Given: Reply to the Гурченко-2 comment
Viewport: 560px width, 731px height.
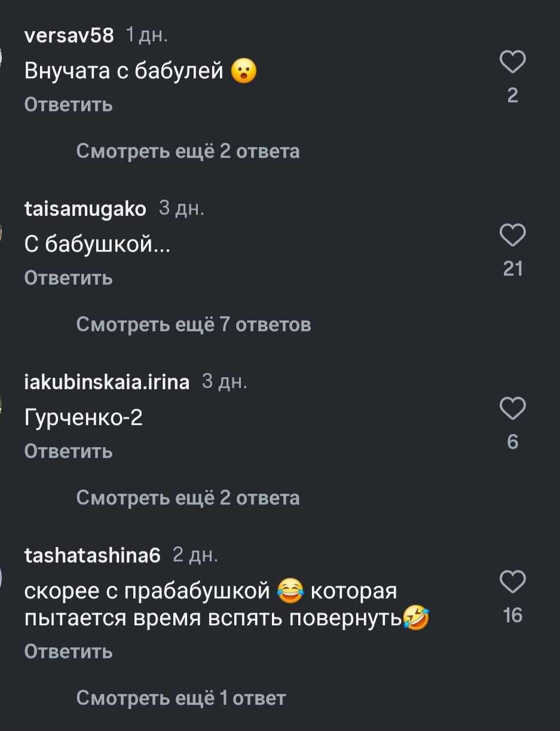Looking at the screenshot, I should (69, 452).
